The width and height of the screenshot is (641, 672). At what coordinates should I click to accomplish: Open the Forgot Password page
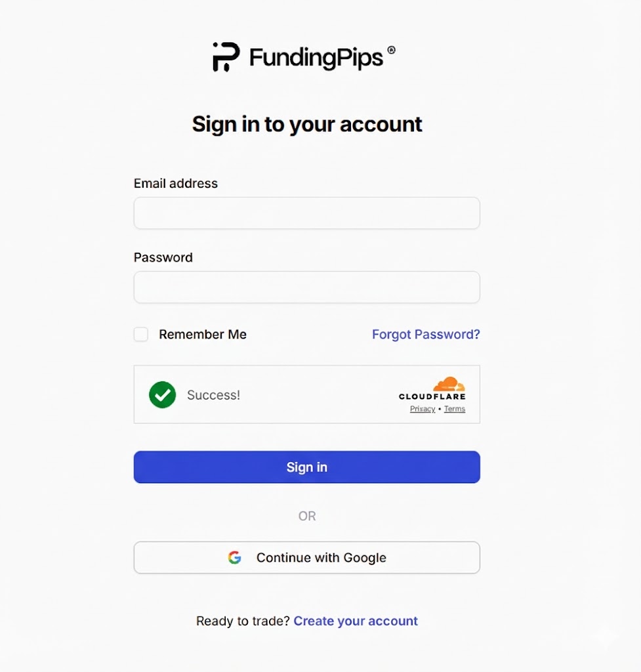425,334
